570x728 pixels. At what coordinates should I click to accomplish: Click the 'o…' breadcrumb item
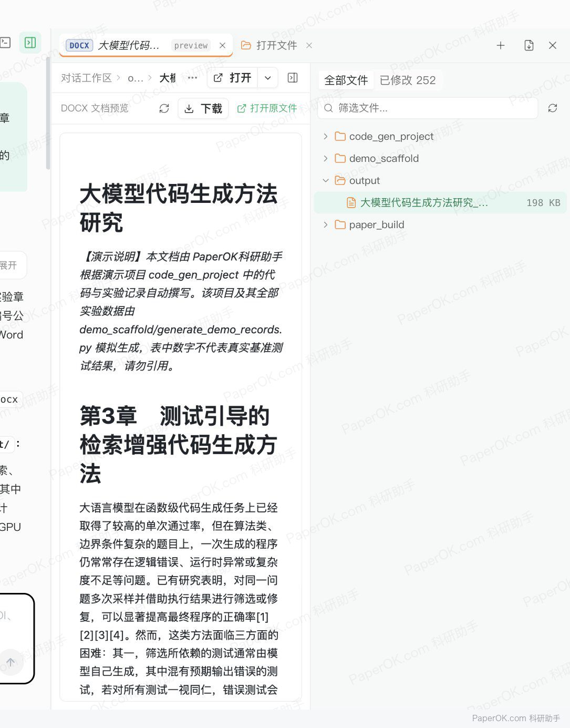(136, 78)
